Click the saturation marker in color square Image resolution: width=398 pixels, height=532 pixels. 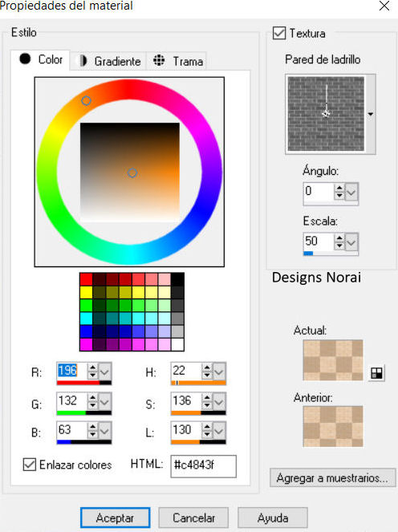[x=132, y=173]
